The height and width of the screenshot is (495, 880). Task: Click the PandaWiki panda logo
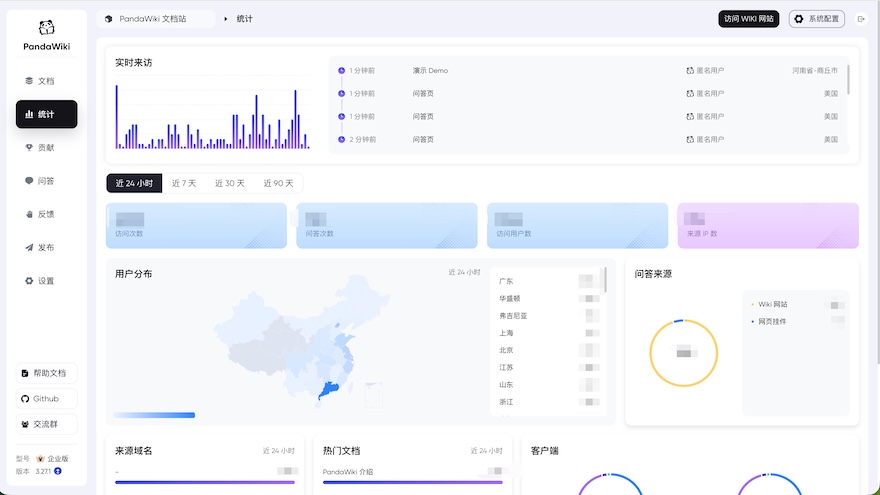click(x=46, y=29)
